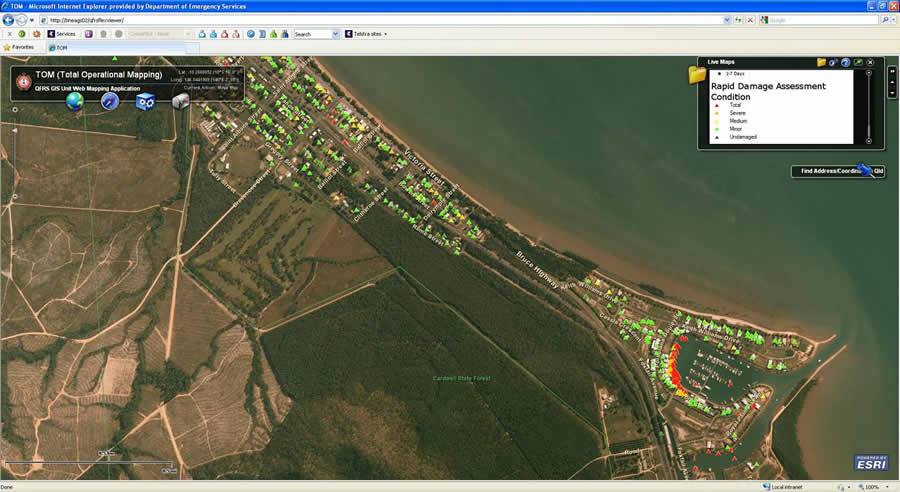900x492 pixels.
Task: Open the zoom level 100% dropdown in status bar
Action: pyautogui.click(x=888, y=487)
